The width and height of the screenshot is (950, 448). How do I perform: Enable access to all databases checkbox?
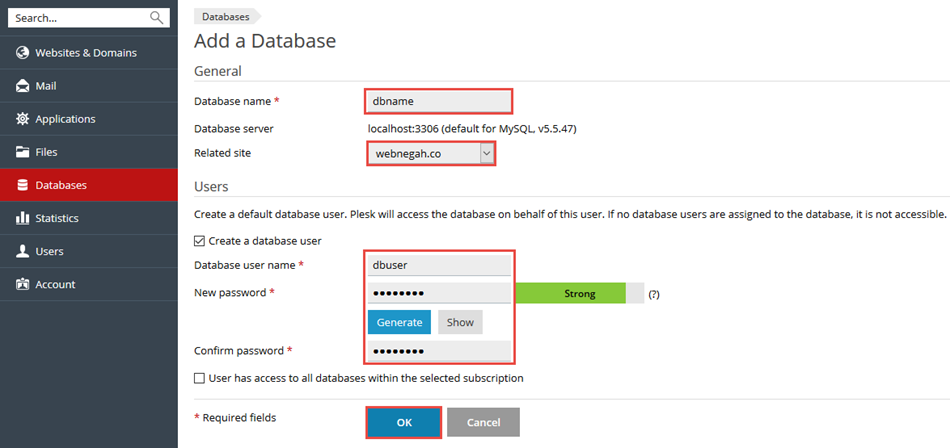tap(200, 378)
